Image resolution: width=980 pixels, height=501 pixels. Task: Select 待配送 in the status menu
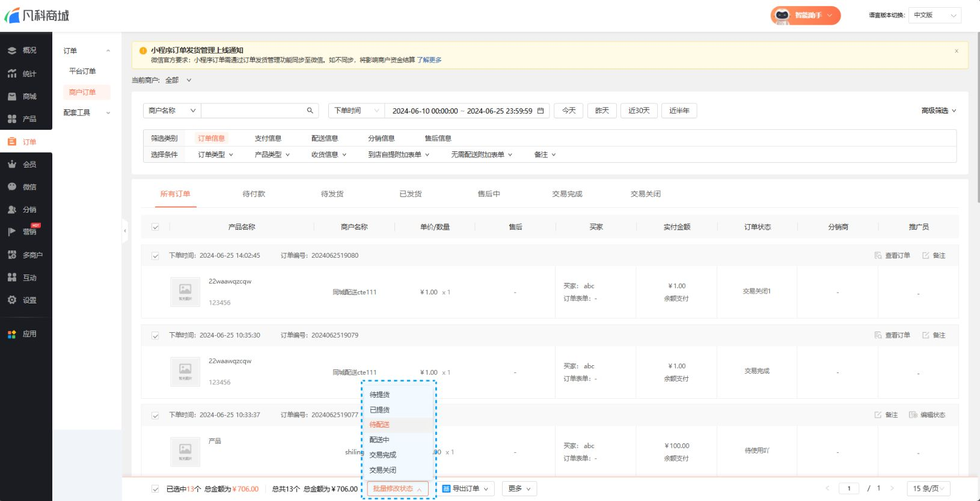coord(398,425)
